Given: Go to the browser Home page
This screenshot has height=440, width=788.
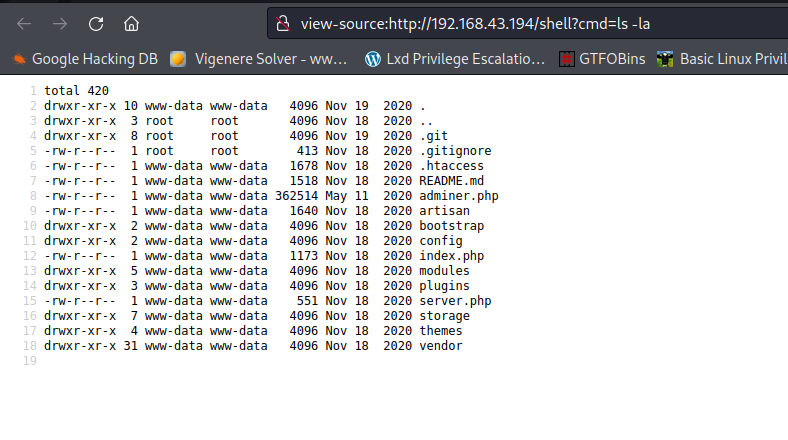Looking at the screenshot, I should (x=131, y=22).
